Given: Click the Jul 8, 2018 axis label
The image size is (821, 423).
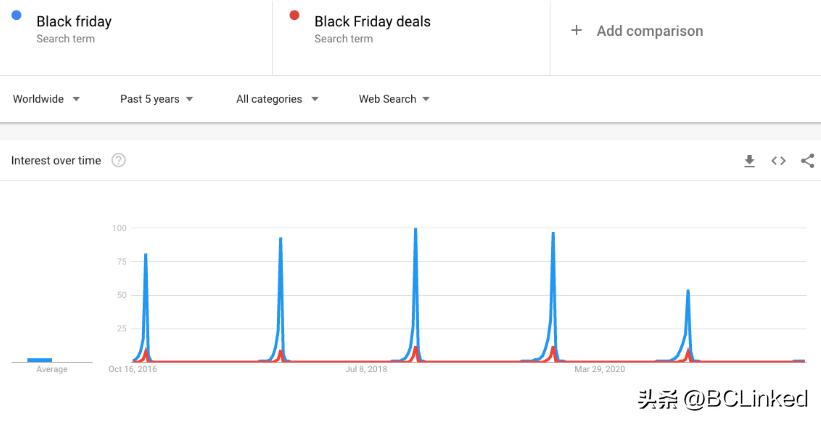Looking at the screenshot, I should (367, 369).
